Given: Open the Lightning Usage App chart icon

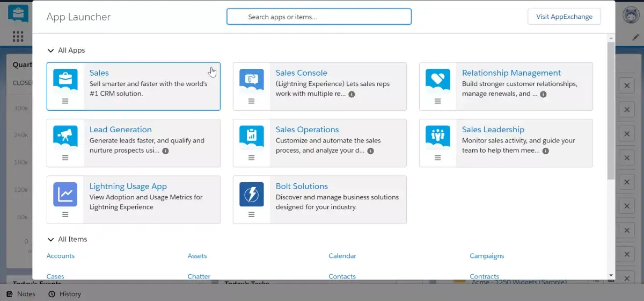Looking at the screenshot, I should pos(65,194).
